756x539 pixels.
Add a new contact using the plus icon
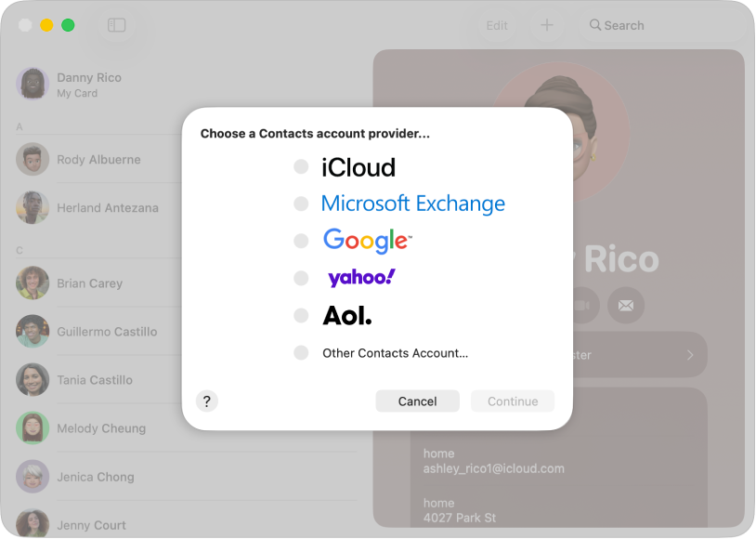547,25
